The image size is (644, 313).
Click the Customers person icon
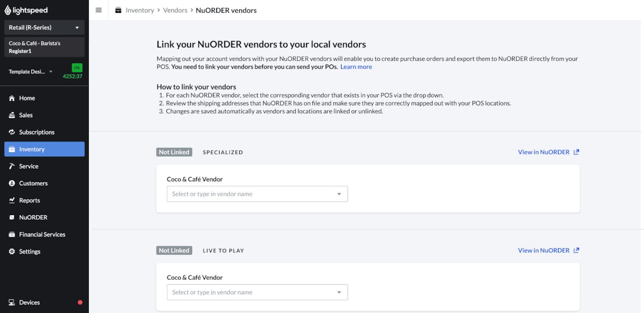(12, 183)
